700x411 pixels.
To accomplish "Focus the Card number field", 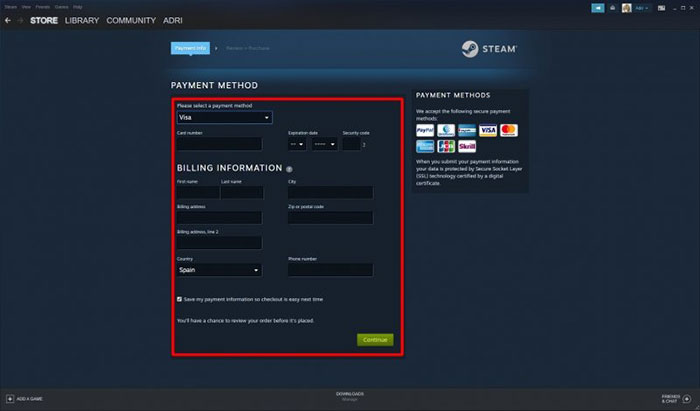I will coord(219,144).
